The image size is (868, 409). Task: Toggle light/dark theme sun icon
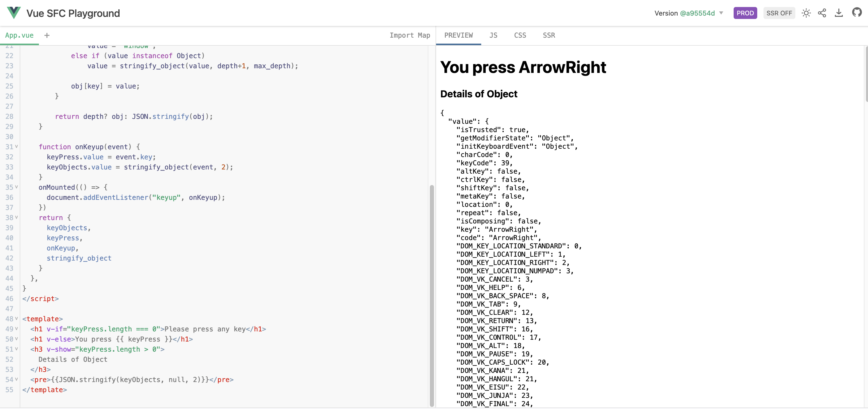(x=806, y=13)
